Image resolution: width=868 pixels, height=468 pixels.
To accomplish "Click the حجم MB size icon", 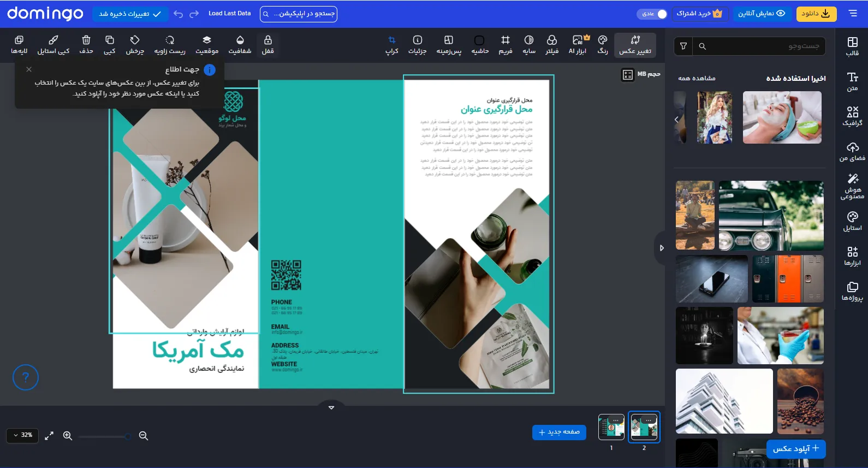I will [x=628, y=75].
